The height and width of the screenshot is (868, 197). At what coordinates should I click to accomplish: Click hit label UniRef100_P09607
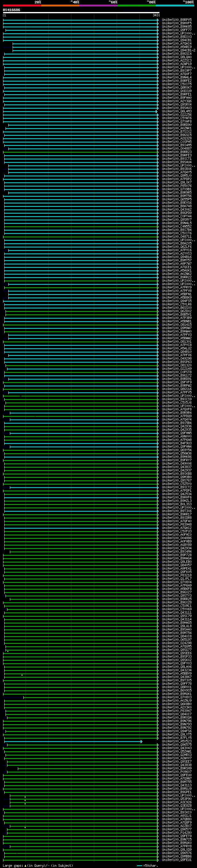point(177,772)
